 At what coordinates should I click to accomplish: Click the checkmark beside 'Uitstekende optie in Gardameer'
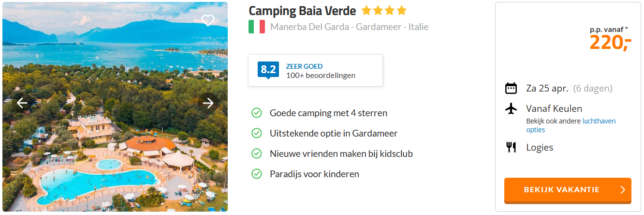[x=257, y=133]
